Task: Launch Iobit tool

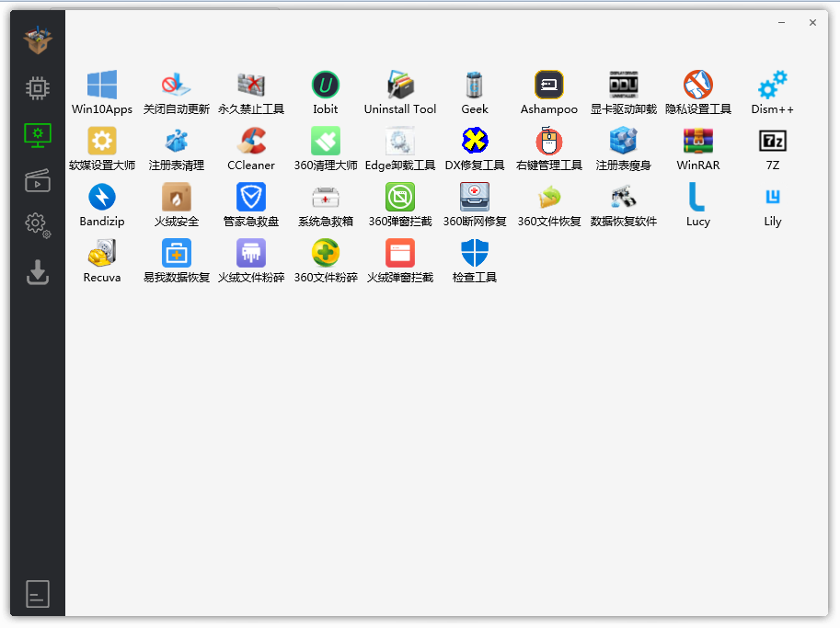Action: coord(326,86)
